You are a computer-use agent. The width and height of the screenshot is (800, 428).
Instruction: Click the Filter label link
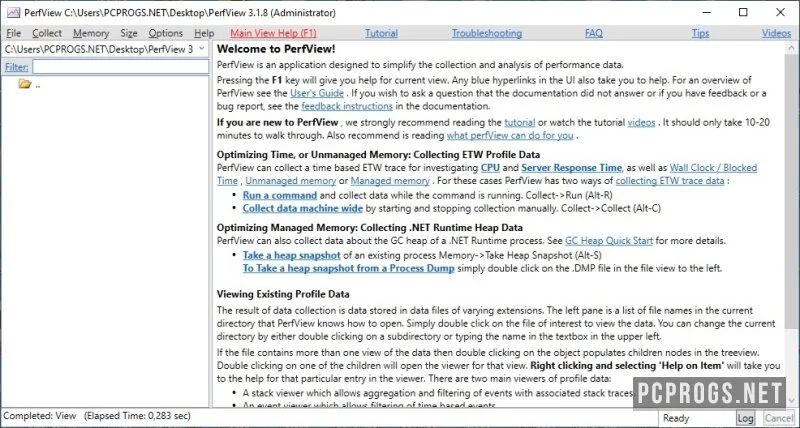coord(17,67)
